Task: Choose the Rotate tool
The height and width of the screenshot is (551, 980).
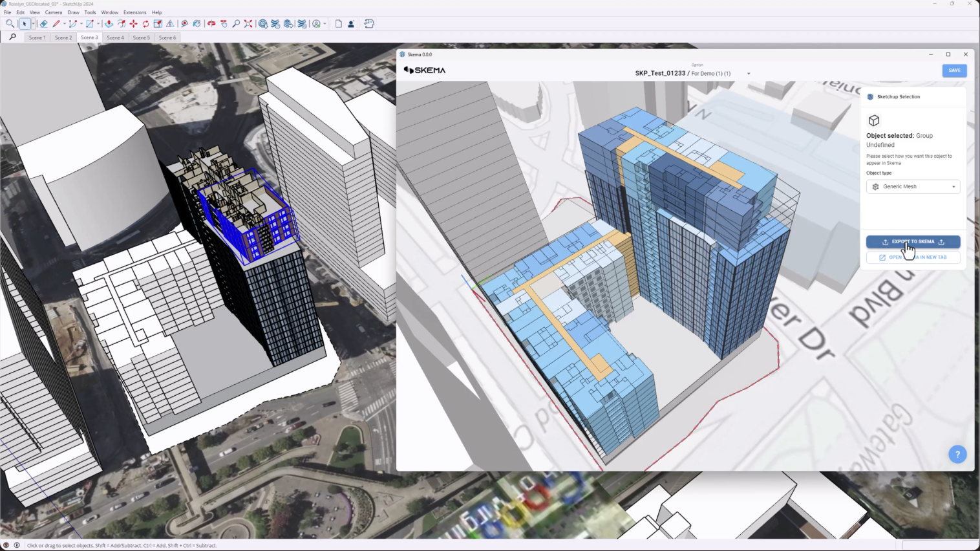Action: 145,24
